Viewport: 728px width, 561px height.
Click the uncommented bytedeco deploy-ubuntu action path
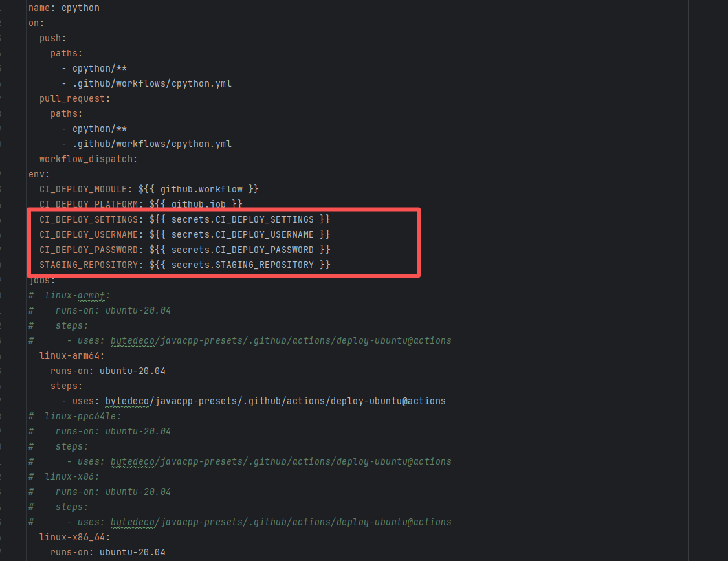(275, 401)
